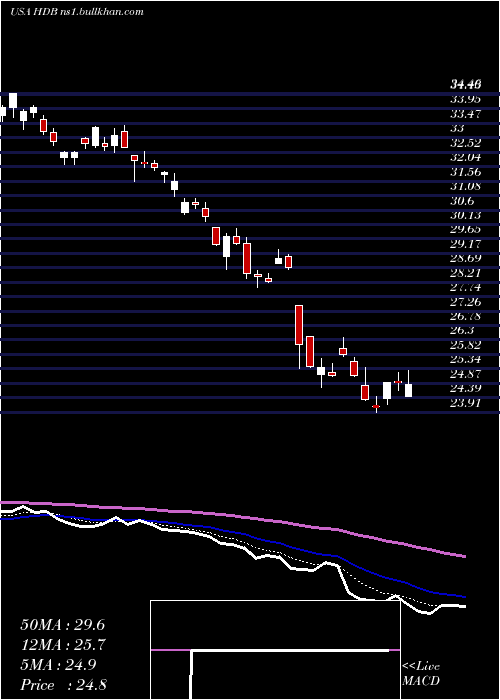
Task: Click the 28.21 price level label
Action: tap(465, 273)
